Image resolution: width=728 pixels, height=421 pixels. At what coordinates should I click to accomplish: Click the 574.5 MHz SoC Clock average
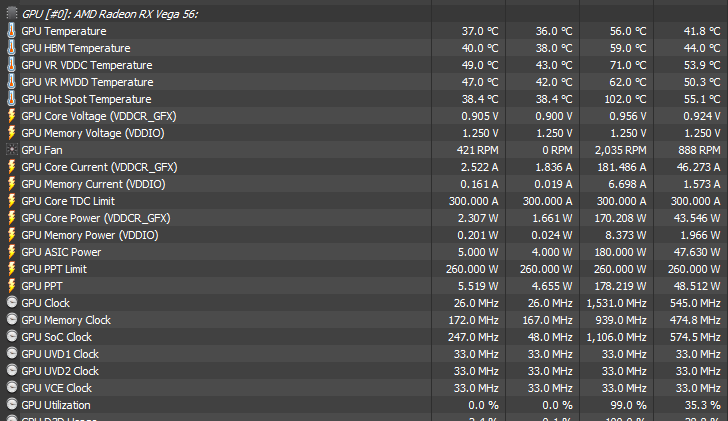[695, 337]
